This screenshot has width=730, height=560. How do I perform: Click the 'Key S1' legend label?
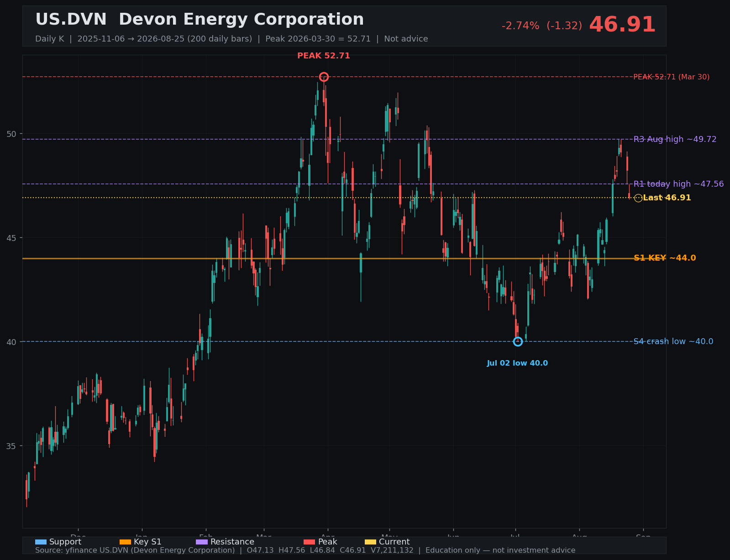pyautogui.click(x=147, y=542)
